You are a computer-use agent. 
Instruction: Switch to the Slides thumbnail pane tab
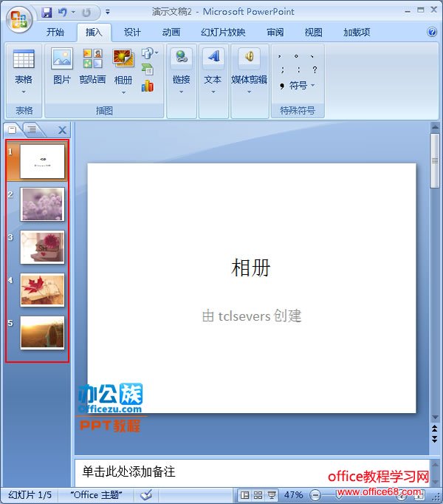coord(13,130)
